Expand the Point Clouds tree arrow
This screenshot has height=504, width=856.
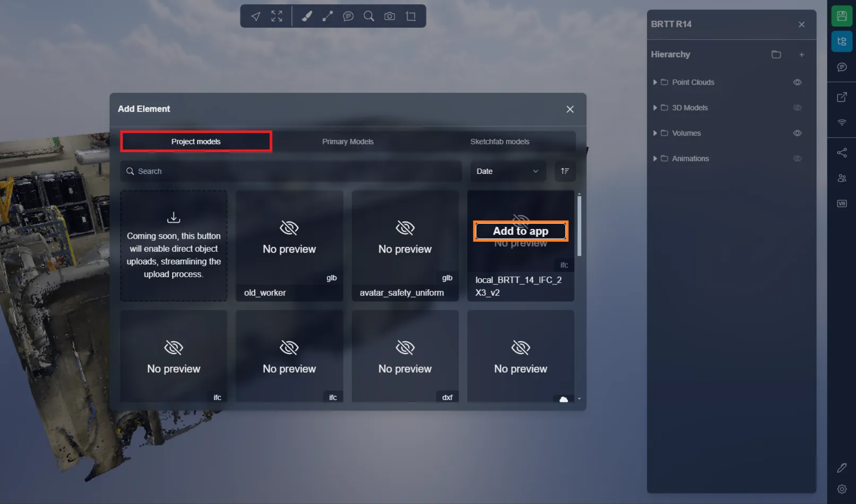click(x=655, y=82)
